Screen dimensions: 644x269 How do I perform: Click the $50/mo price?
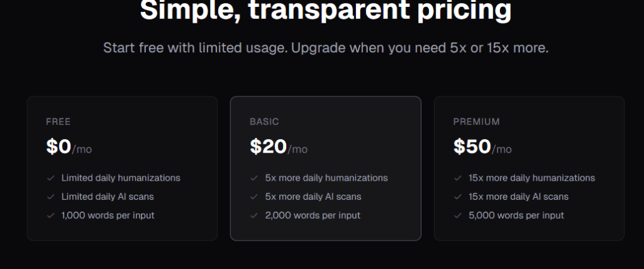click(482, 147)
